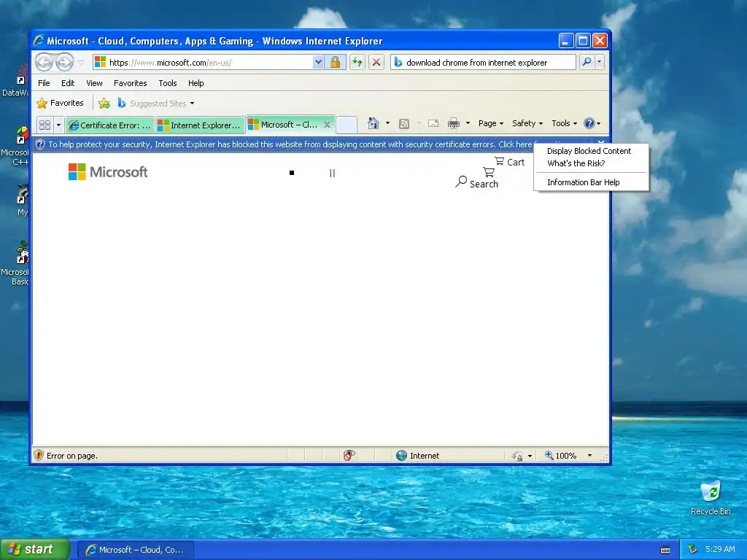Open the search provider options dropdown
This screenshot has height=560, width=747.
click(x=600, y=62)
